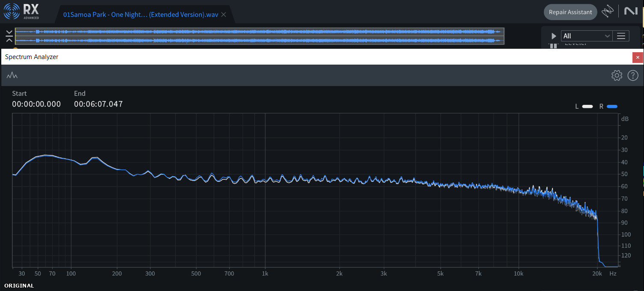This screenshot has height=291, width=644.
Task: Select the Samoa Park audio file tab
Action: tap(140, 15)
